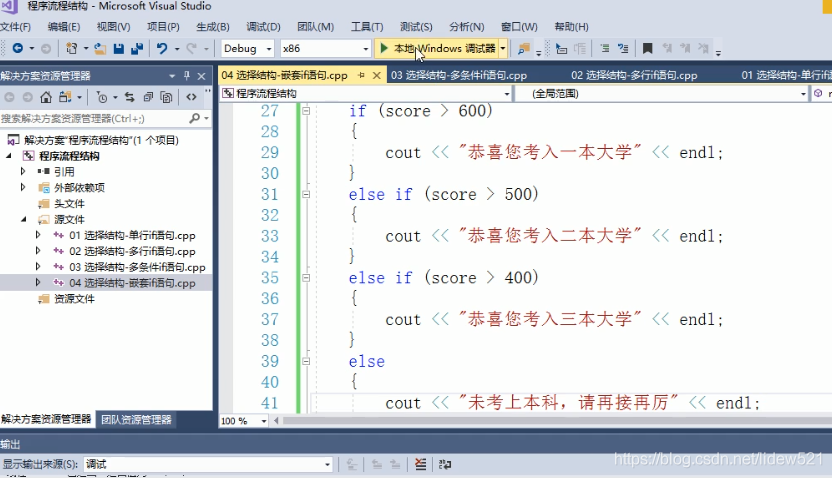Click the Undo arrow icon
Viewport: 832px width, 478px height.
pos(162,48)
